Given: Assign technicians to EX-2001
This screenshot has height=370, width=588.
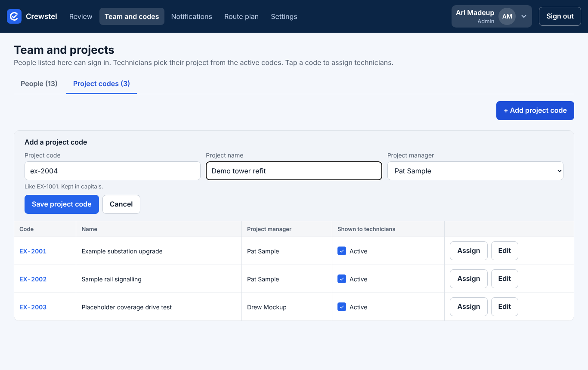Looking at the screenshot, I should pos(469,251).
